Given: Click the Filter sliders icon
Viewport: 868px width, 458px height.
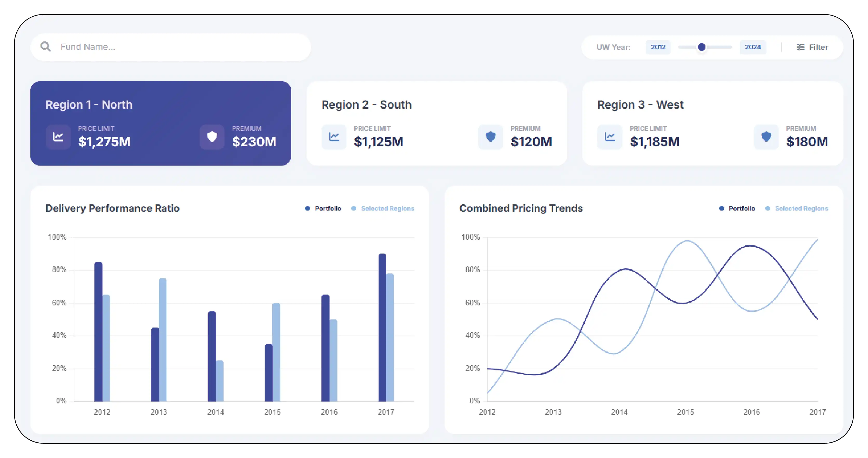Looking at the screenshot, I should (800, 47).
